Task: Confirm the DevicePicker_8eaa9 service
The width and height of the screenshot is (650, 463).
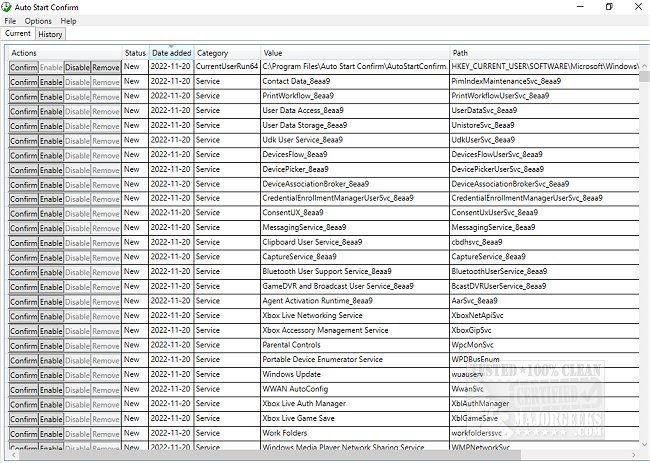Action: point(24,170)
